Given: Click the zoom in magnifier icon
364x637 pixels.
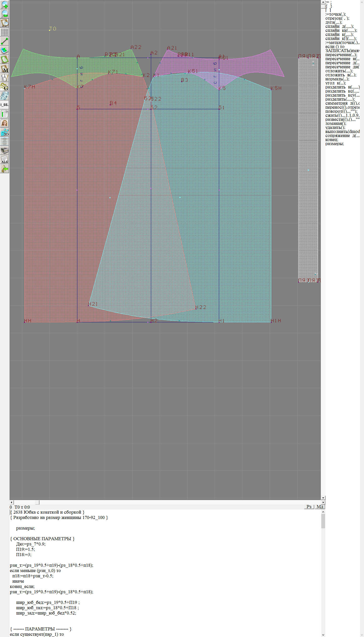Looking at the screenshot, I should (5, 5).
